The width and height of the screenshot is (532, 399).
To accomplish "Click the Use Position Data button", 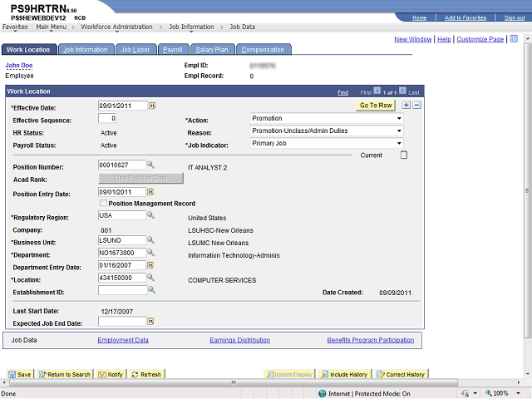I will (x=140, y=178).
